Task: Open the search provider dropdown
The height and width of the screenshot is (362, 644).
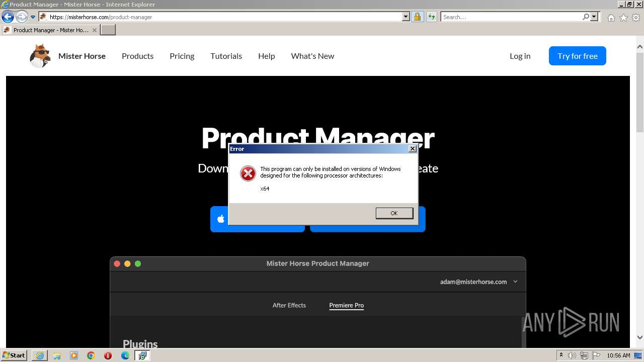Action: click(x=594, y=17)
